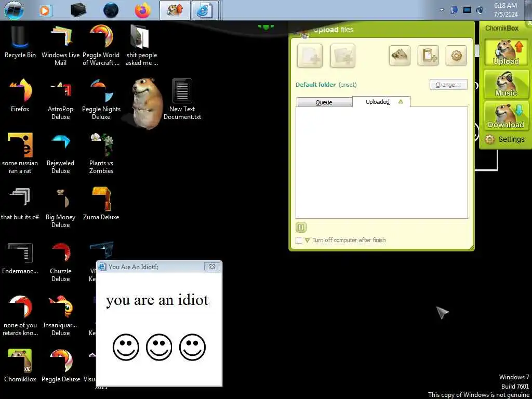Select 'that but its c#' desktop icon

pos(20,204)
